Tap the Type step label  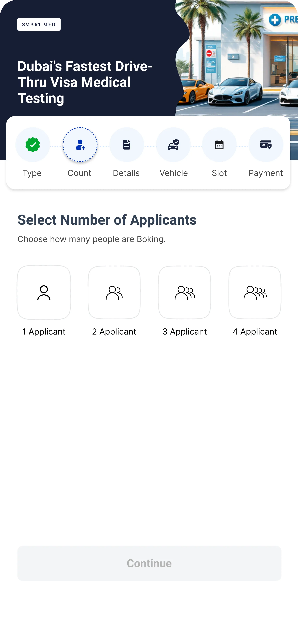point(32,173)
